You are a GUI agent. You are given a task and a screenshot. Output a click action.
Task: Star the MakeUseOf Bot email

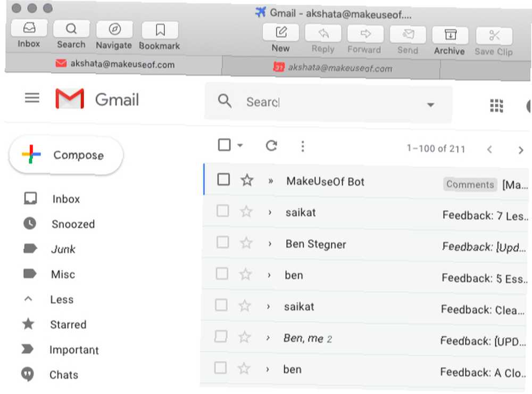(247, 180)
